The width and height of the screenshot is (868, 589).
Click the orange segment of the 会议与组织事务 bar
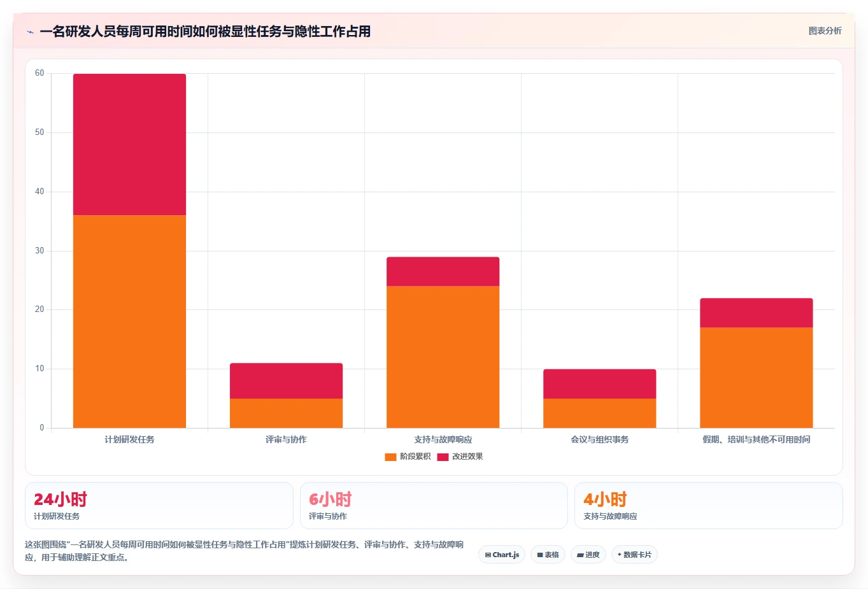pyautogui.click(x=599, y=413)
